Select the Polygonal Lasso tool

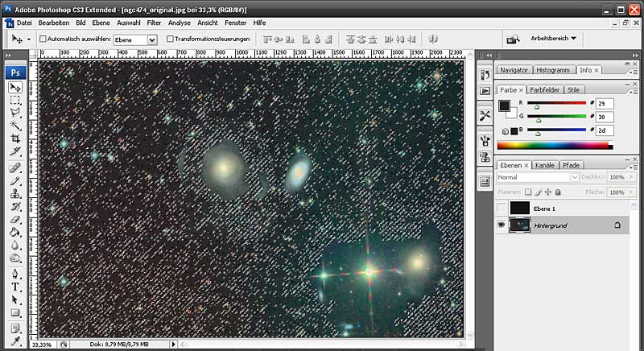tap(15, 113)
